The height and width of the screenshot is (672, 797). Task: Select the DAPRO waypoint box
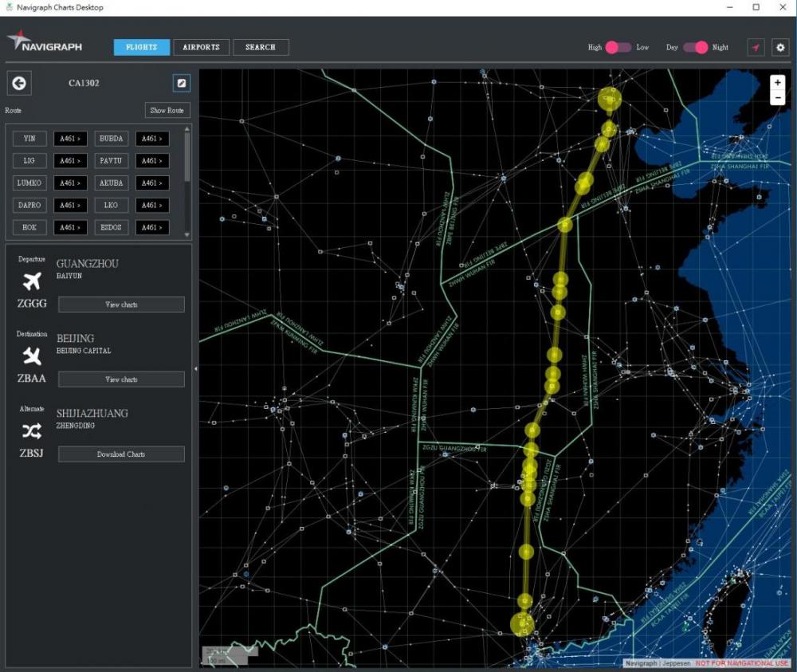[29, 206]
